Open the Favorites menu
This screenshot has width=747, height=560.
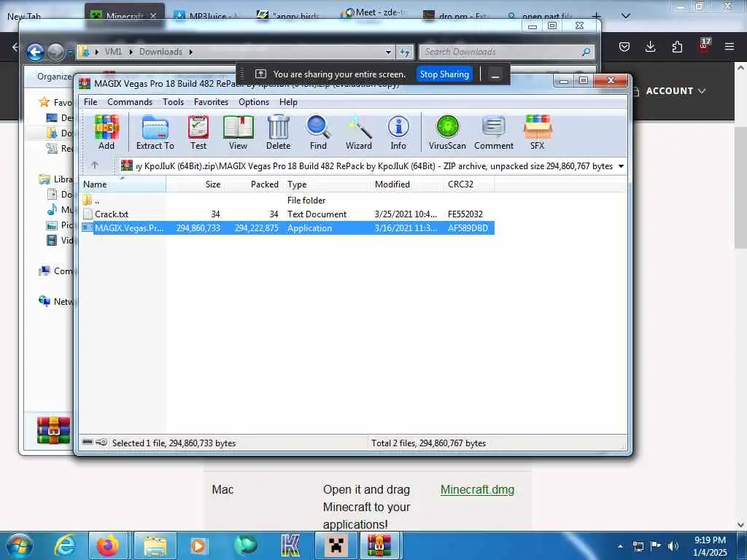coord(211,102)
